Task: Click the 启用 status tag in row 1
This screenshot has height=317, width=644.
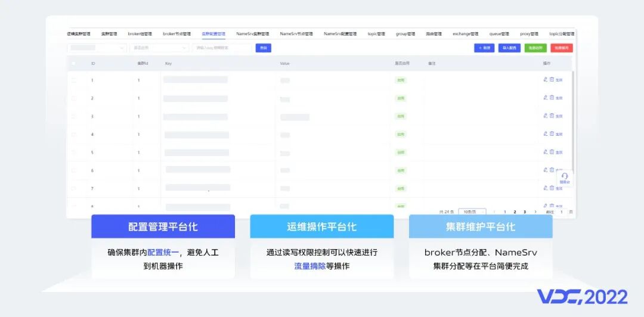Action: tap(401, 80)
